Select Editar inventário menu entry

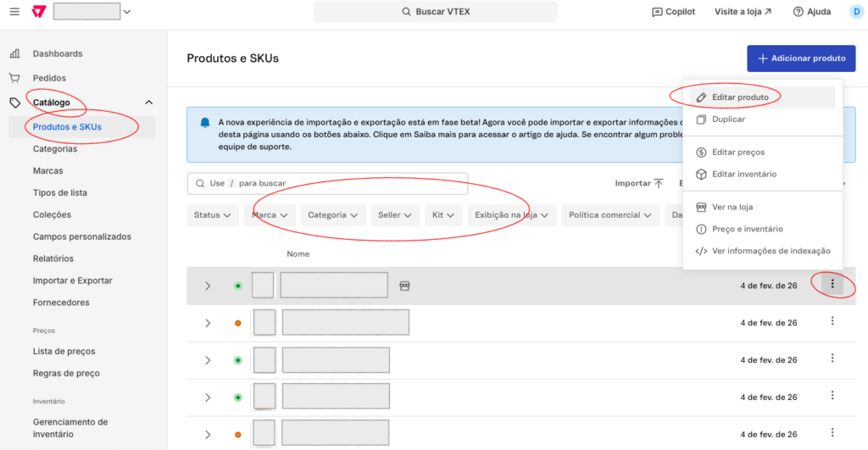[743, 174]
